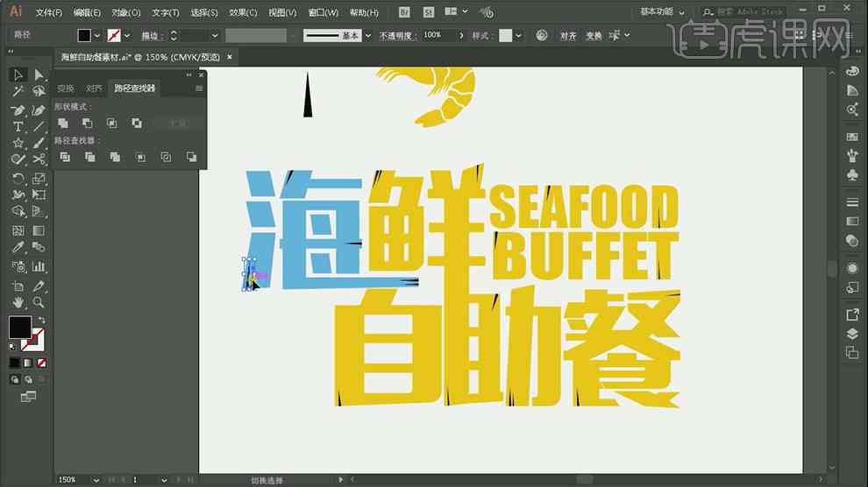This screenshot has width=868, height=487.
Task: Choose the Lasso tool
Action: (39, 92)
